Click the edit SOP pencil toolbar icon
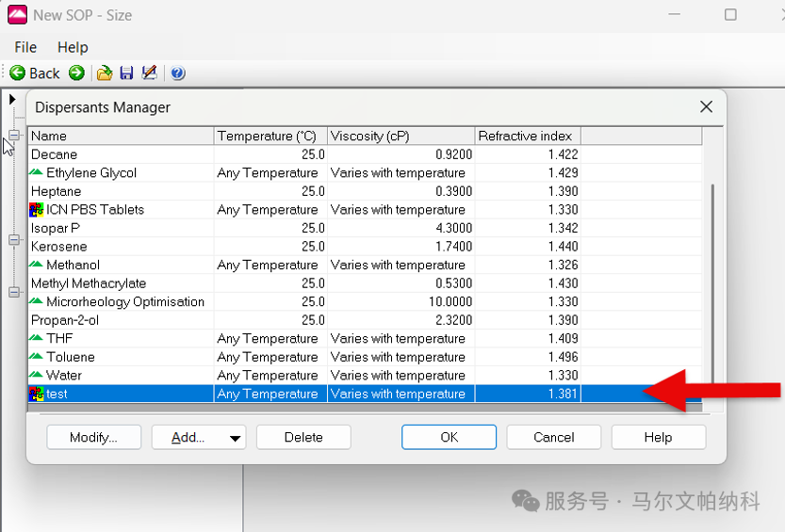The width and height of the screenshot is (785, 532). 149,73
